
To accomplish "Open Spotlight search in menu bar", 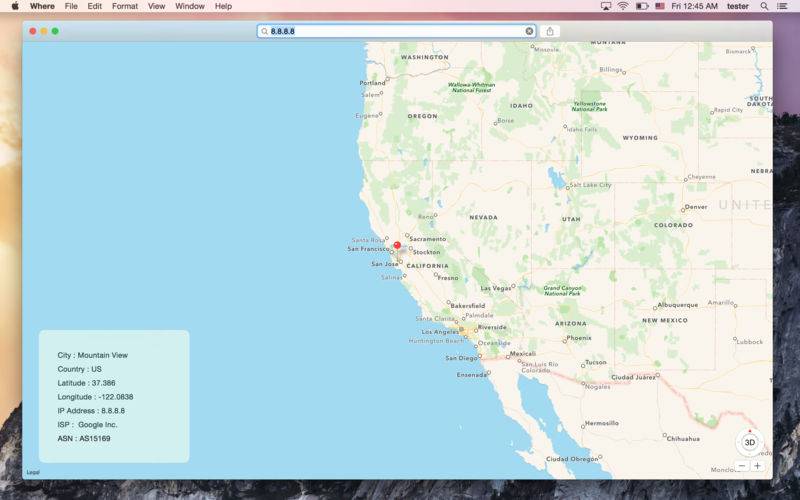I will point(764,6).
